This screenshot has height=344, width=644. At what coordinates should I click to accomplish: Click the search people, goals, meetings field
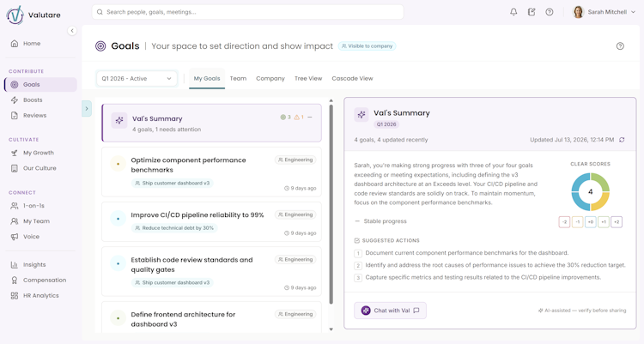point(247,12)
